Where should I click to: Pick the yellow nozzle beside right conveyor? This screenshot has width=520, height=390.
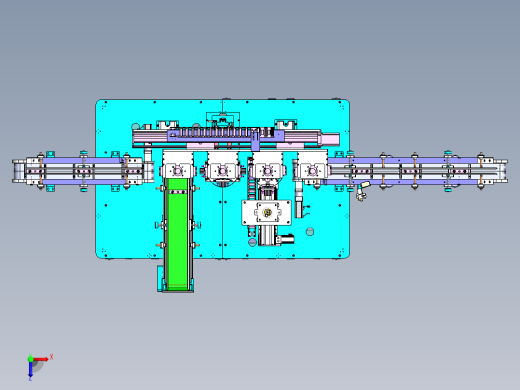click(365, 184)
